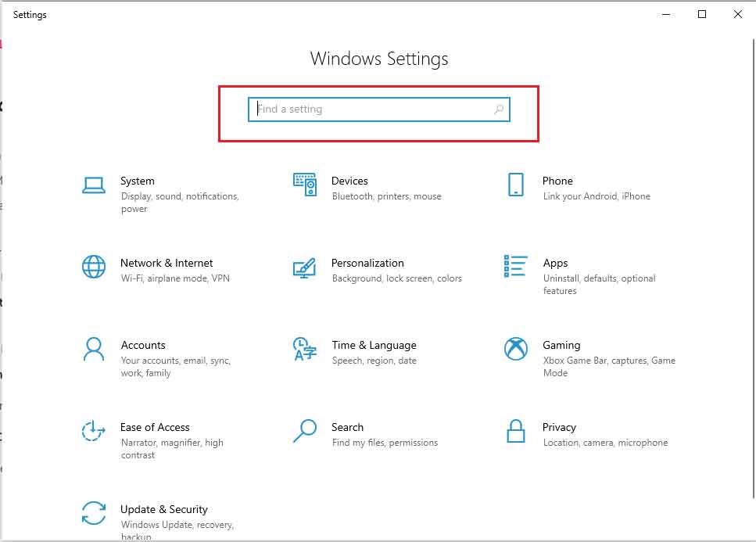Click "Speech, region, date" description
Screen dimensions: 756x542
(374, 361)
